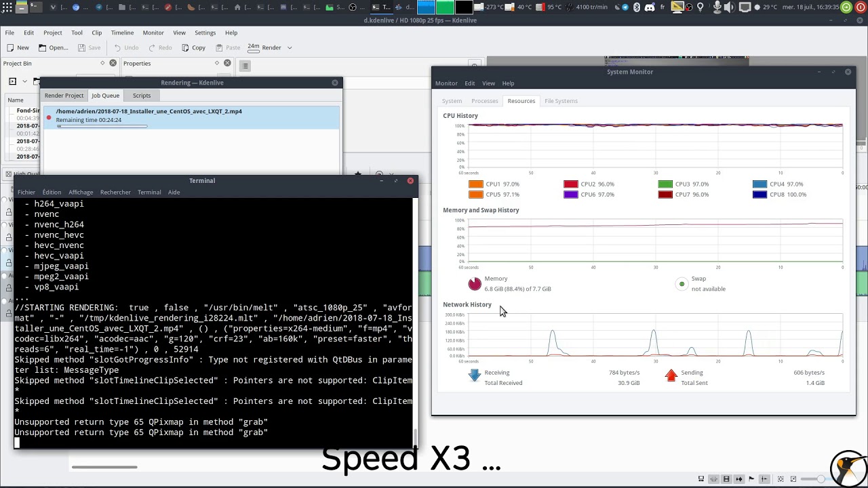Open the Affichage menu in the Terminal
This screenshot has height=488, width=868.
click(x=81, y=192)
